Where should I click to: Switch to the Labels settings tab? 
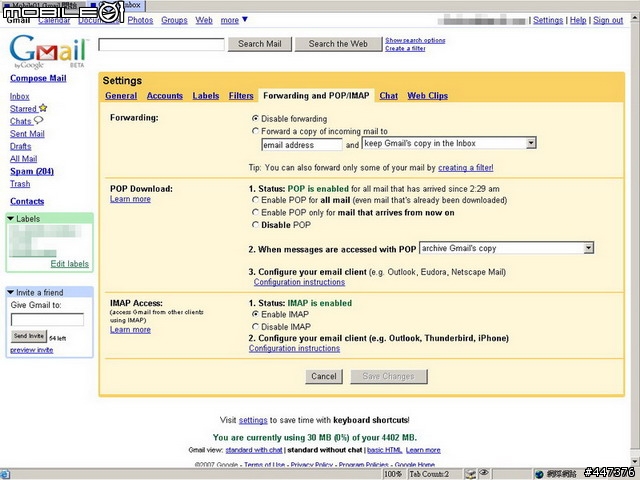click(x=206, y=96)
